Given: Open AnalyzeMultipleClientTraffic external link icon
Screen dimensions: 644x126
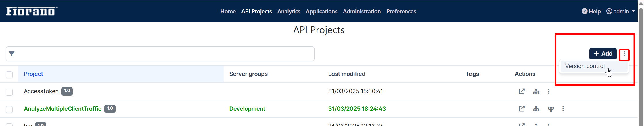Looking at the screenshot, I should (x=522, y=109).
